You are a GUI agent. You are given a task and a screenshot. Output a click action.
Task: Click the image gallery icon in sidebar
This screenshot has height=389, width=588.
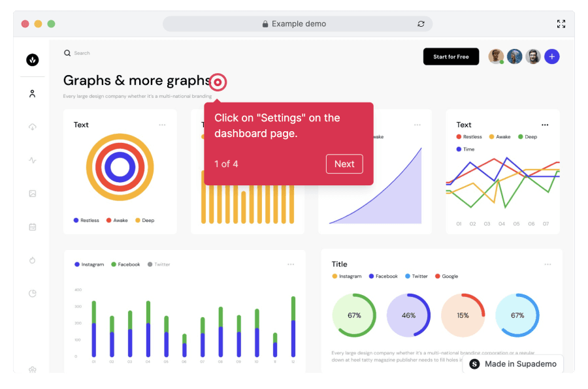[x=33, y=193]
